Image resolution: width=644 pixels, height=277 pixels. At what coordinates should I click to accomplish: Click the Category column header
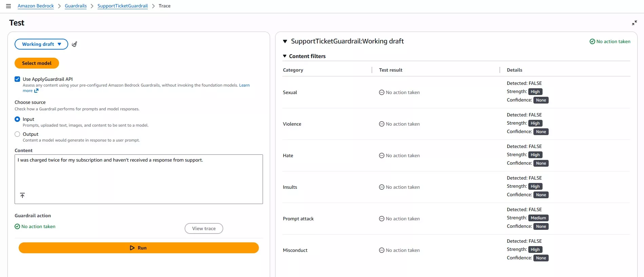click(x=293, y=70)
